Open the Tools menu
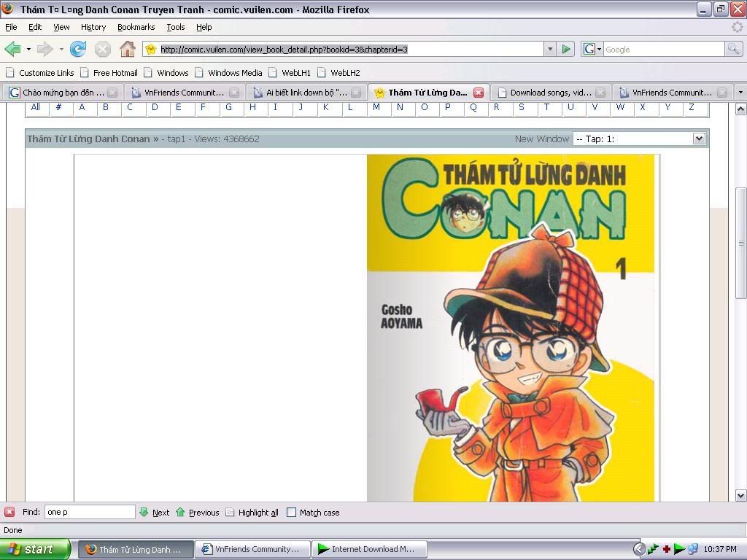 [x=176, y=27]
